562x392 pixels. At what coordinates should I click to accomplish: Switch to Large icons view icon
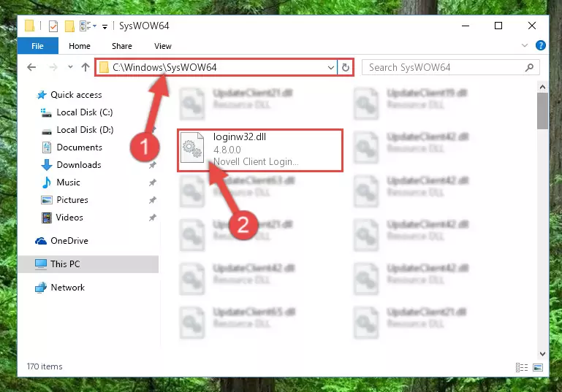click(538, 367)
